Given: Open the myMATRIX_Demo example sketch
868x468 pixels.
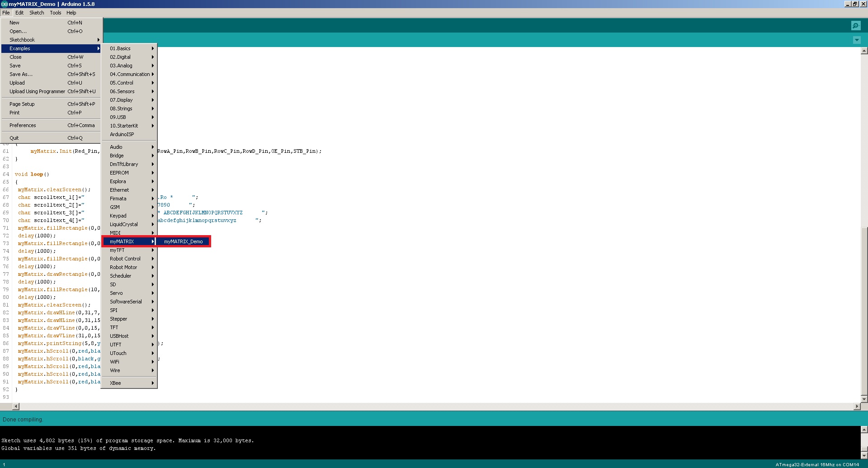Looking at the screenshot, I should [x=183, y=241].
